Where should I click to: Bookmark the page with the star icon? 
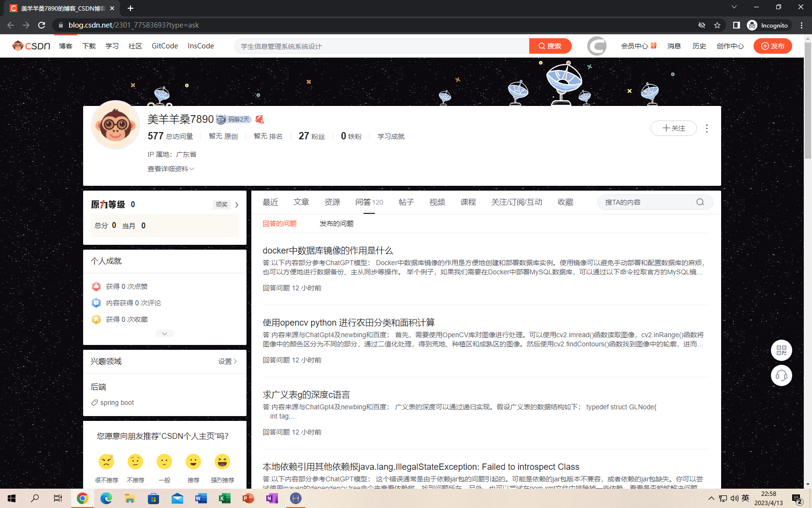coord(717,25)
